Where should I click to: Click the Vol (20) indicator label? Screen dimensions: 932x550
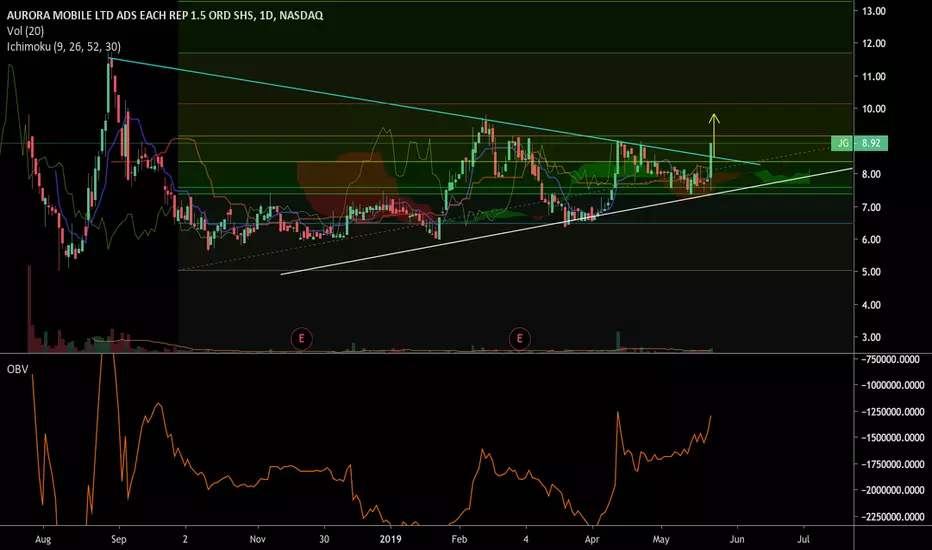pos(26,31)
